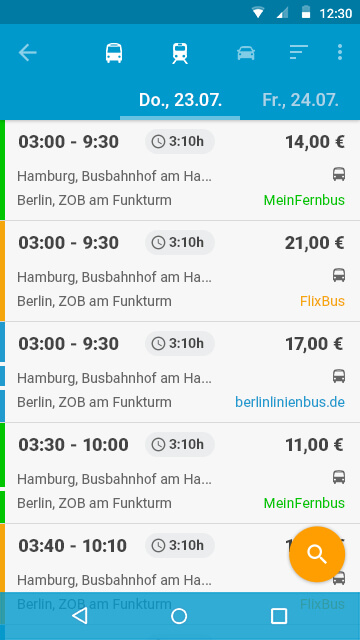Open the three-dot overflow menu

point(340,52)
